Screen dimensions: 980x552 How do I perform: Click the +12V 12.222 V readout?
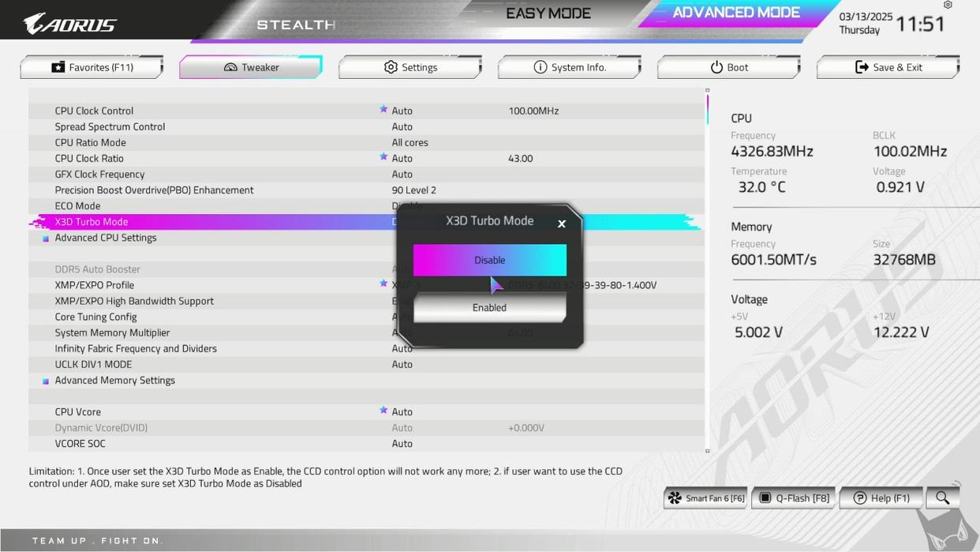[901, 332]
